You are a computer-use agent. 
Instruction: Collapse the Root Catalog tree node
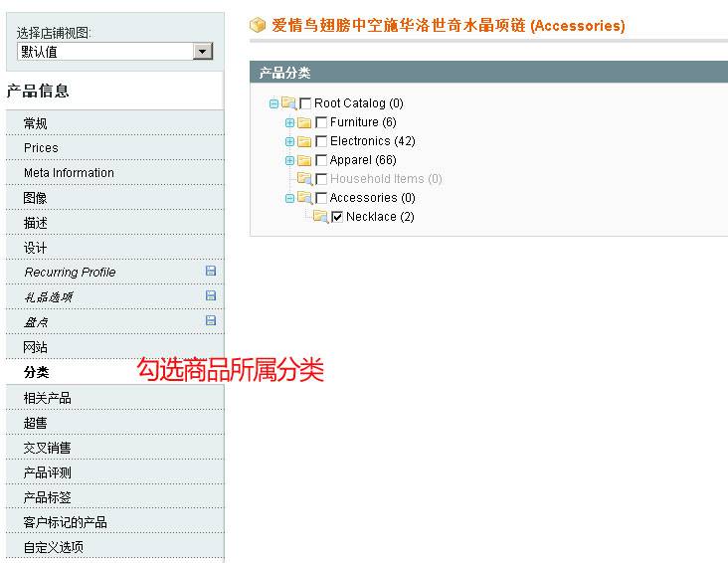tap(273, 103)
